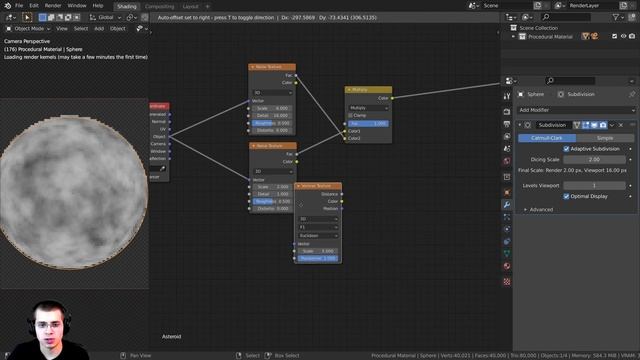The height and width of the screenshot is (360, 640).
Task: Click the Dicing Scale value field
Action: coord(594,160)
